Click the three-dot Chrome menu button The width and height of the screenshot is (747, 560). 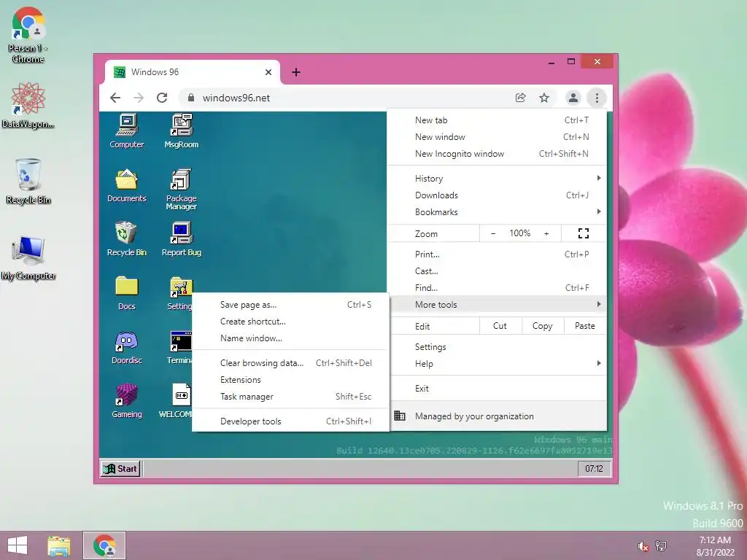click(597, 98)
